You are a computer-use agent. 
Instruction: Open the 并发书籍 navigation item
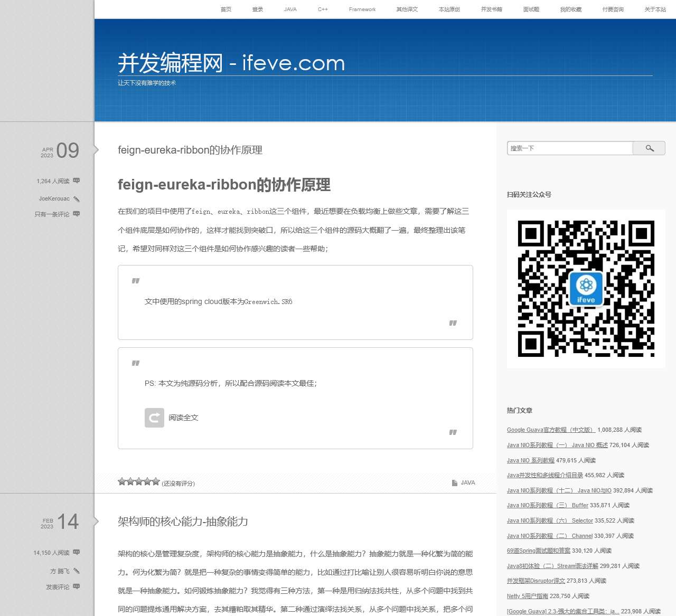pyautogui.click(x=491, y=10)
